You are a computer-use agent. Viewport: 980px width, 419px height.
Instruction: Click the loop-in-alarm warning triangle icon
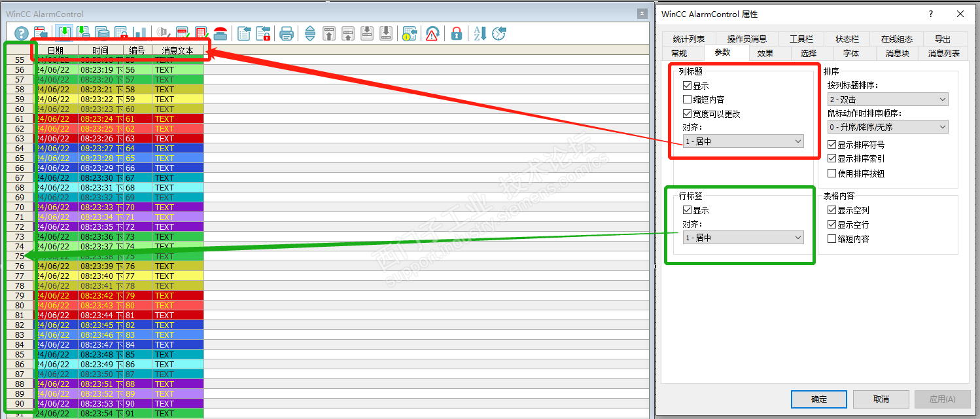coord(432,33)
